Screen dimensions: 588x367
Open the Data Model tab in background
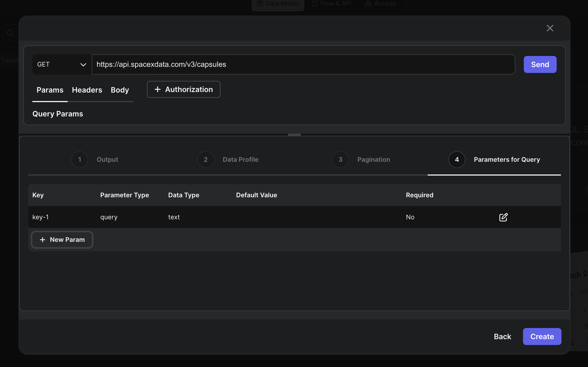[x=278, y=4]
